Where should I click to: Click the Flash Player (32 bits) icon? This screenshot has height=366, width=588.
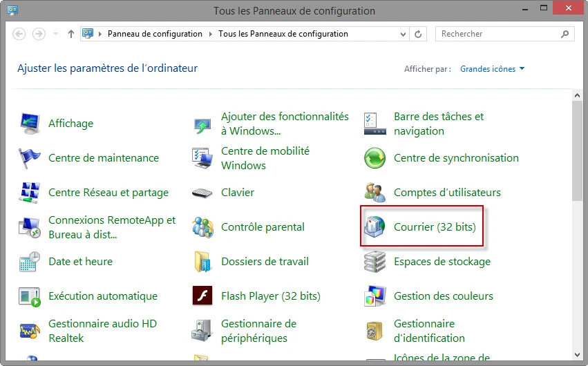point(202,296)
